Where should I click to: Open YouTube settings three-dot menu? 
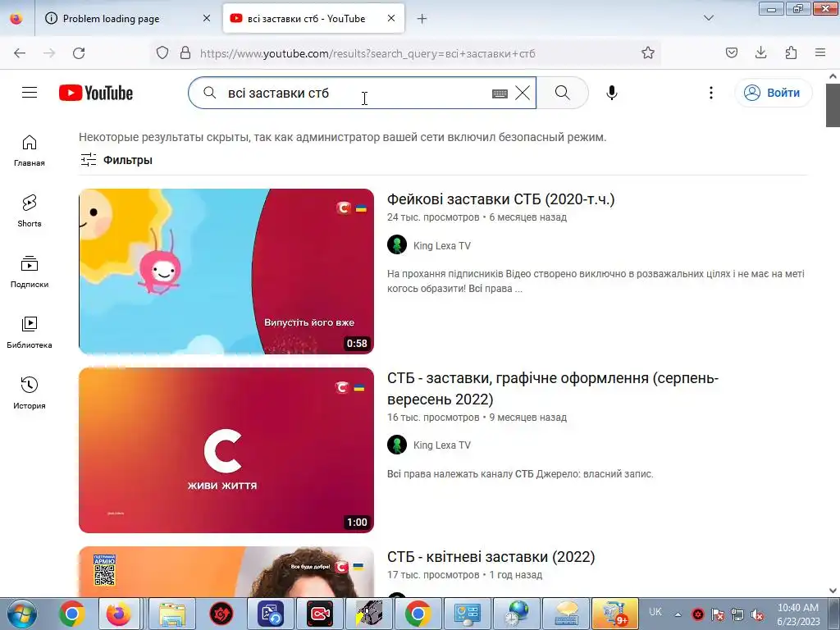click(x=711, y=93)
